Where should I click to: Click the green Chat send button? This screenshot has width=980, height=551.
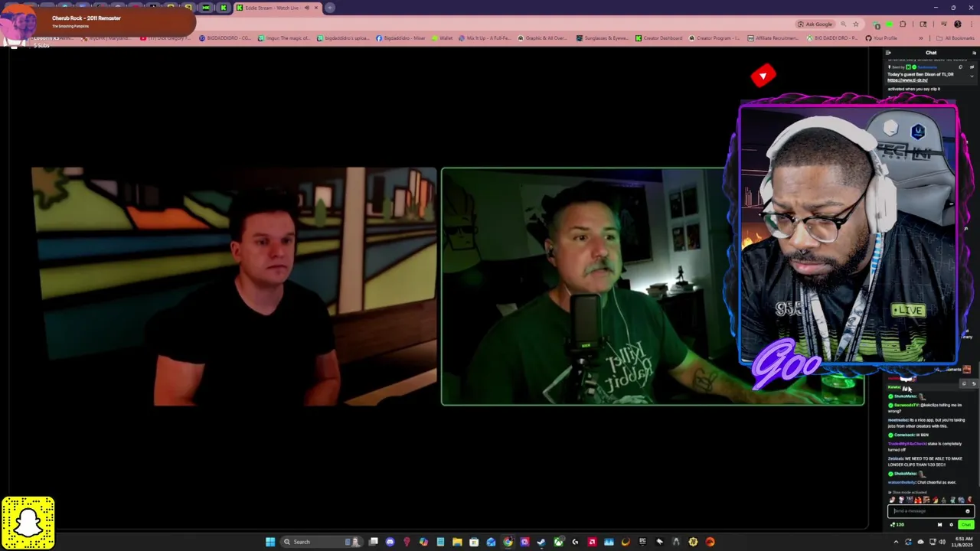click(x=966, y=525)
